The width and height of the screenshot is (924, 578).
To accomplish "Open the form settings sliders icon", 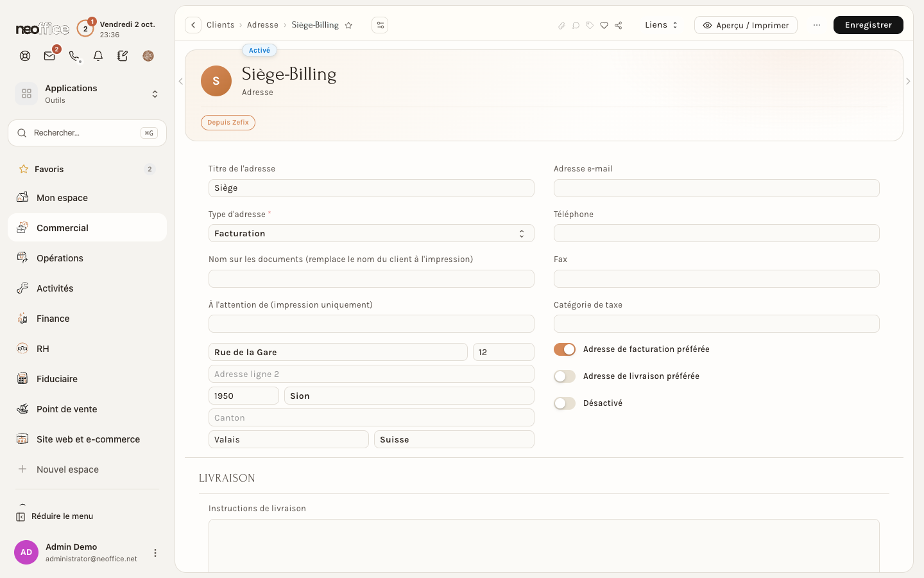I will (x=380, y=25).
